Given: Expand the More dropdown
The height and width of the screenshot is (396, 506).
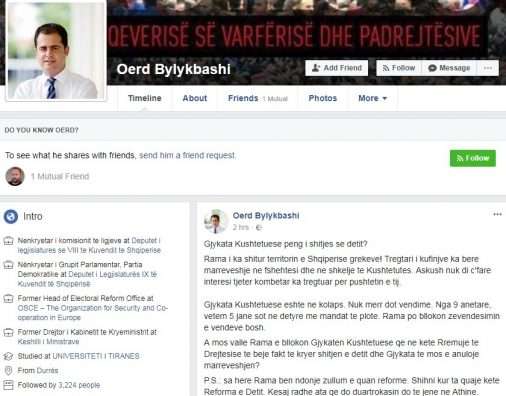Looking at the screenshot, I should (372, 98).
